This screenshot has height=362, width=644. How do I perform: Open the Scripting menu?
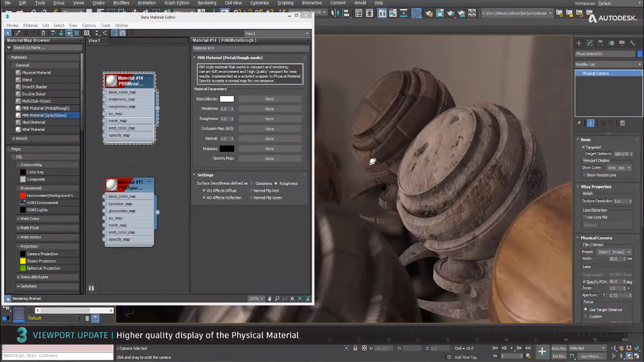tap(285, 3)
